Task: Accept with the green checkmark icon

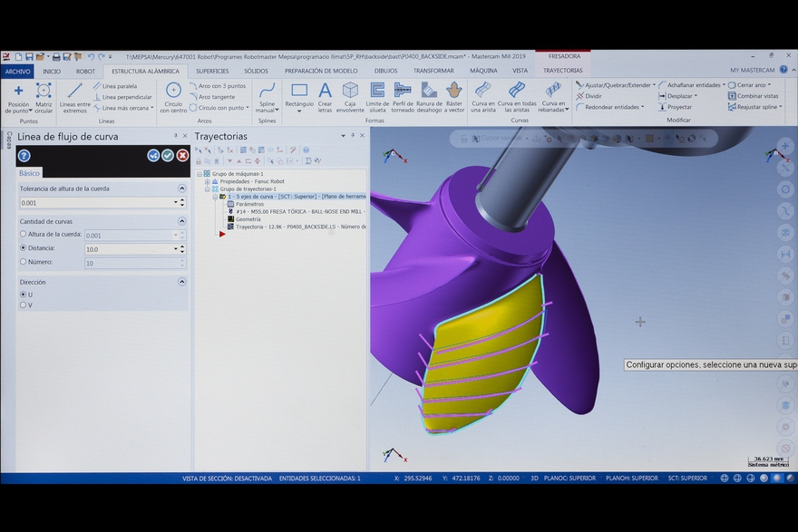Action: pos(168,156)
